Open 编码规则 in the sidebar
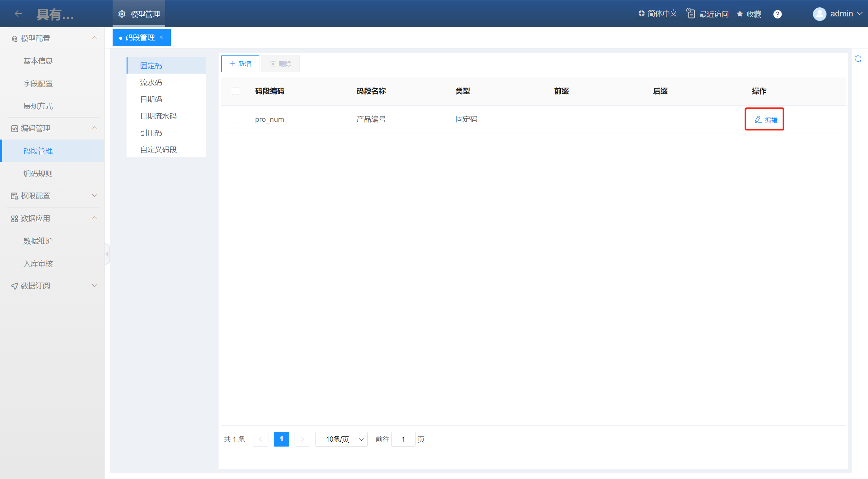Screen dimensions: 868x479 tap(38, 173)
